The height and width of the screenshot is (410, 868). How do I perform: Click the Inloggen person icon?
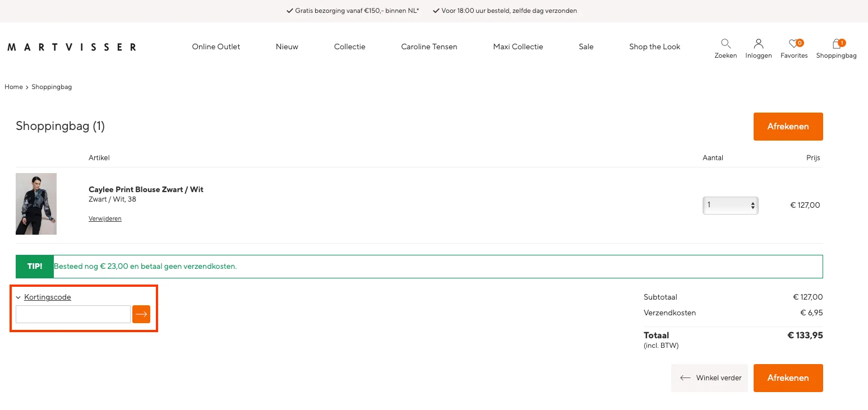tap(759, 44)
